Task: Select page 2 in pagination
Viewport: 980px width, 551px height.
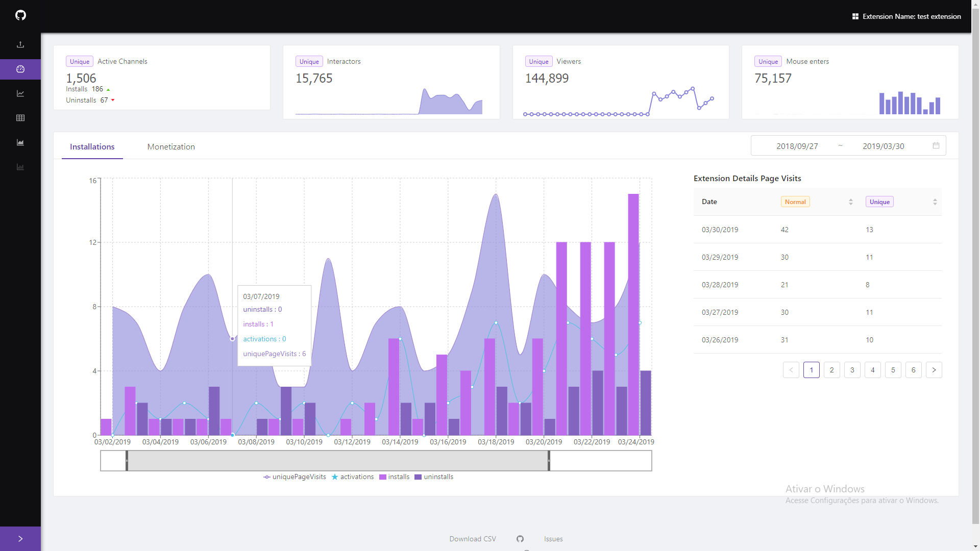Action: point(832,370)
